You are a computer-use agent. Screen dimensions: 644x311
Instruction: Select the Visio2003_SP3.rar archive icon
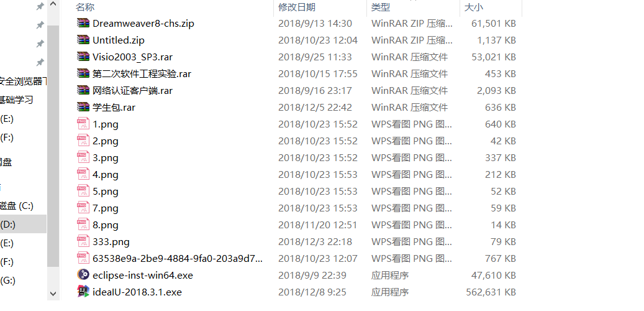click(83, 57)
